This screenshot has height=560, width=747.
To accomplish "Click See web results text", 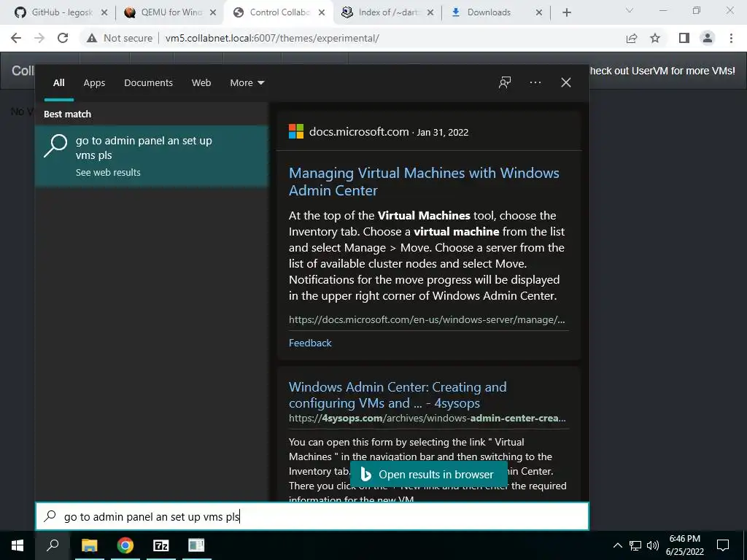I will [x=108, y=172].
